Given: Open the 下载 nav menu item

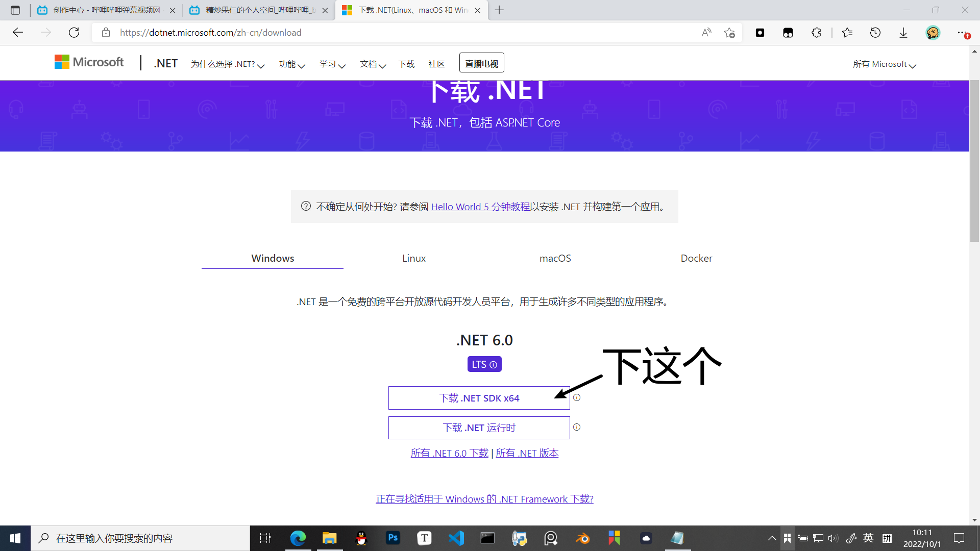Looking at the screenshot, I should [406, 64].
